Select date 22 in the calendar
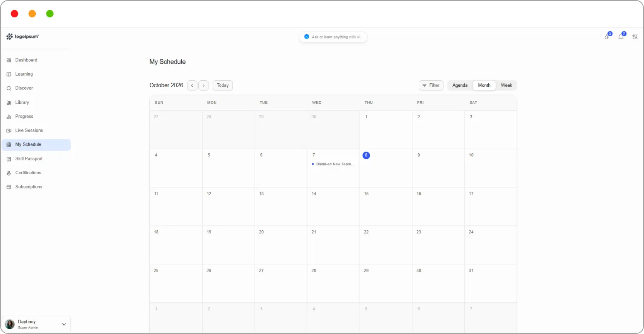Viewport: 644px width, 334px height. [366, 232]
